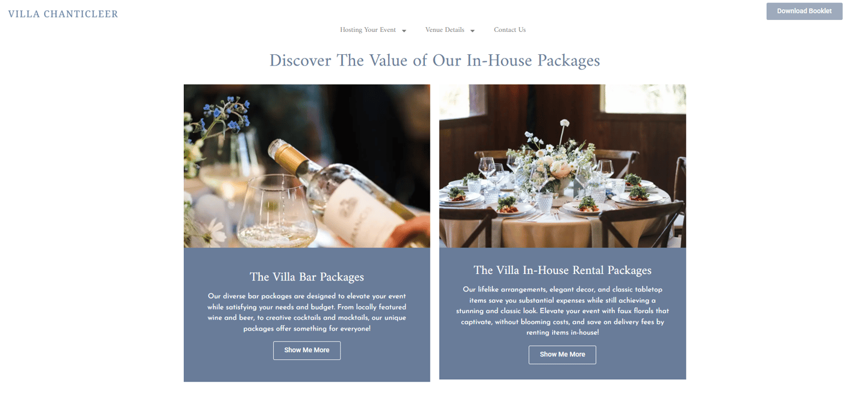
Task: Click Show Me More under Bar Packages
Action: tap(307, 350)
